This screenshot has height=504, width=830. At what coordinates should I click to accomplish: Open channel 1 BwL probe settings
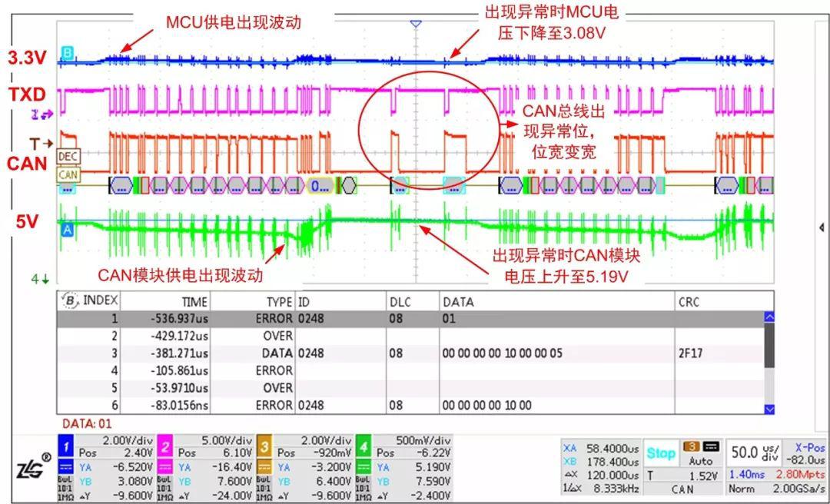65,488
